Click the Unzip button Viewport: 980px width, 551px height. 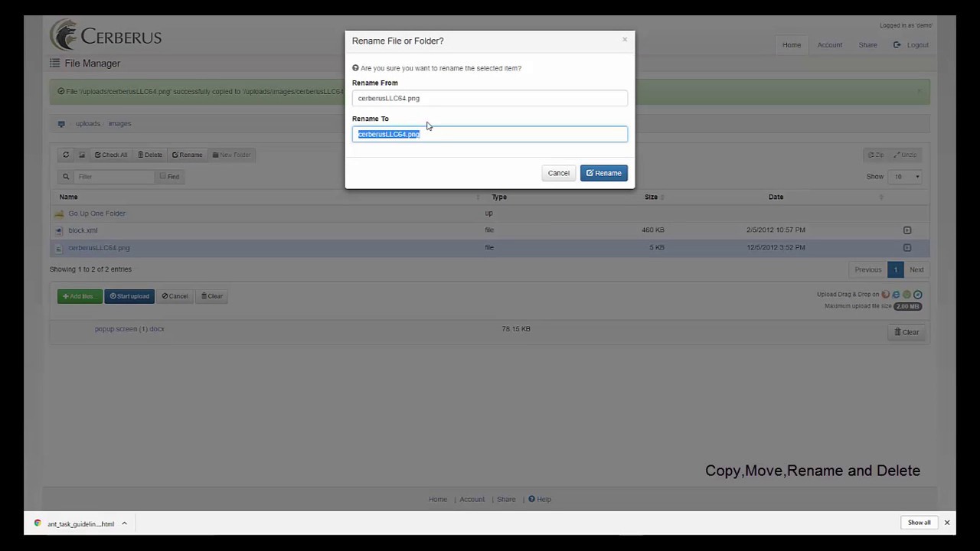(906, 155)
